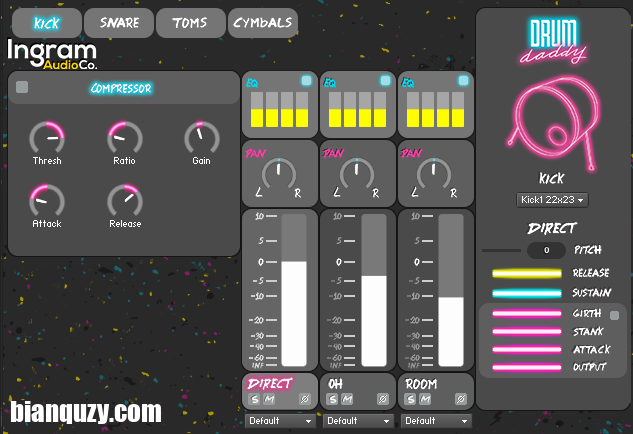Click the yellow RELEASE slider

[x=527, y=274]
